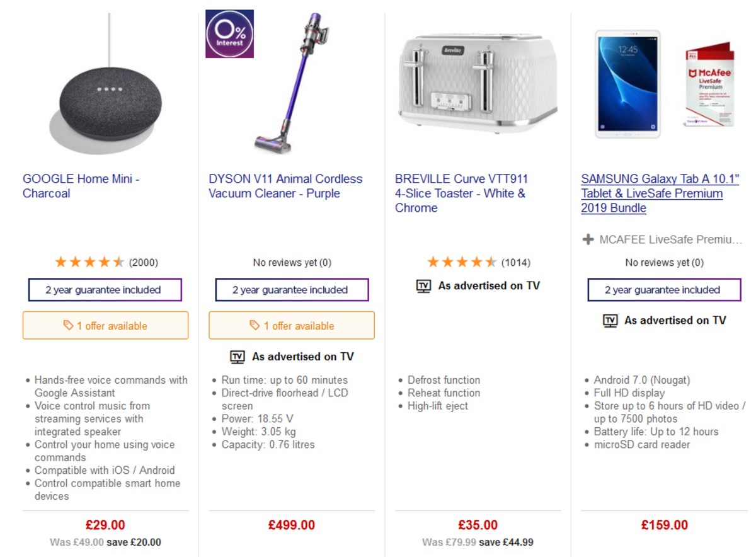
Task: Click the 0% Interest badge on Dyson listing
Action: click(230, 35)
